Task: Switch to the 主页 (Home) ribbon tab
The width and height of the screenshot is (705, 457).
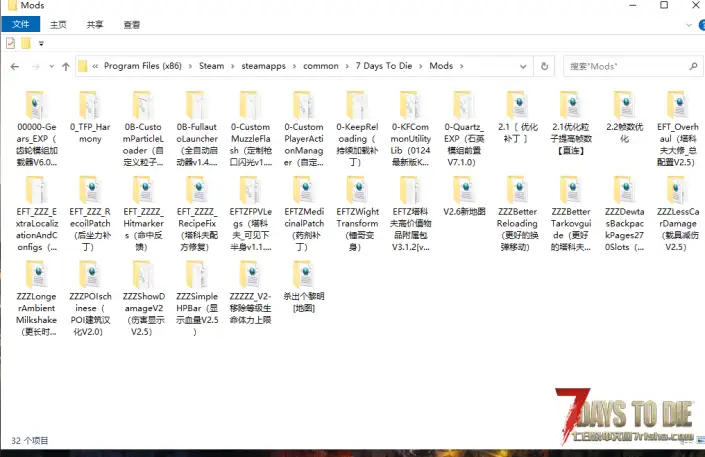Action: pos(58,25)
